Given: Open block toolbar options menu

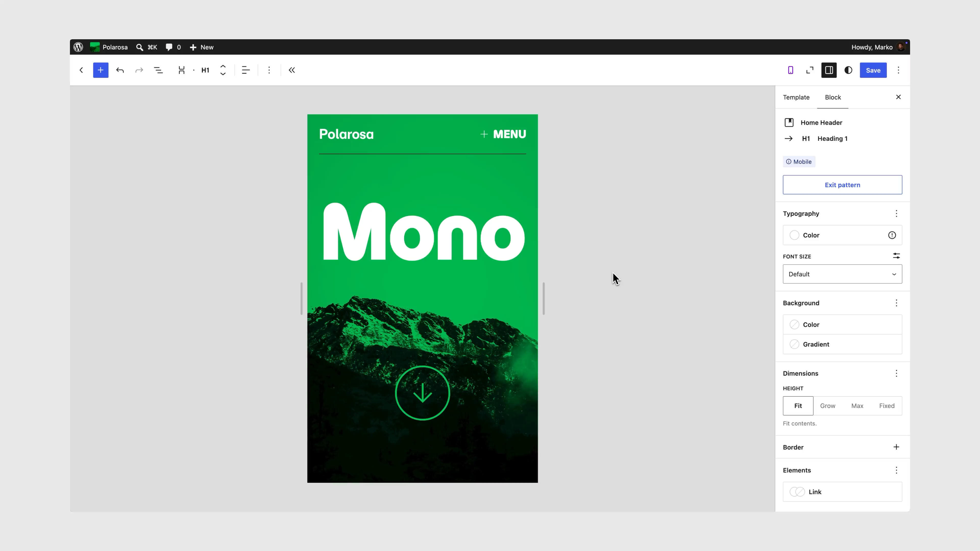Looking at the screenshot, I should tap(269, 70).
